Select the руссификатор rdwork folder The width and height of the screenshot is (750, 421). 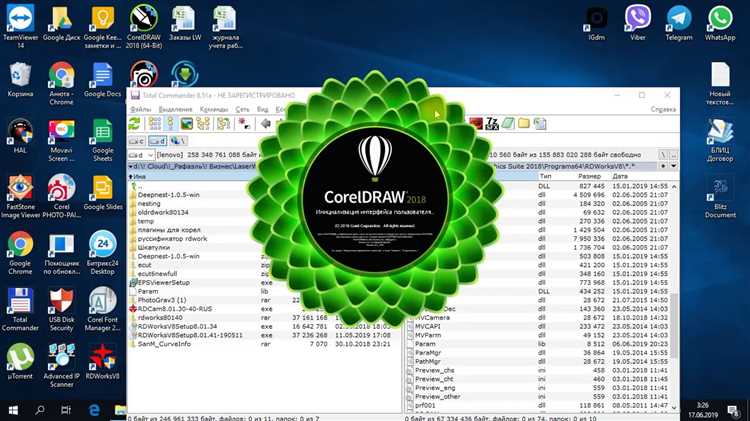tap(172, 239)
